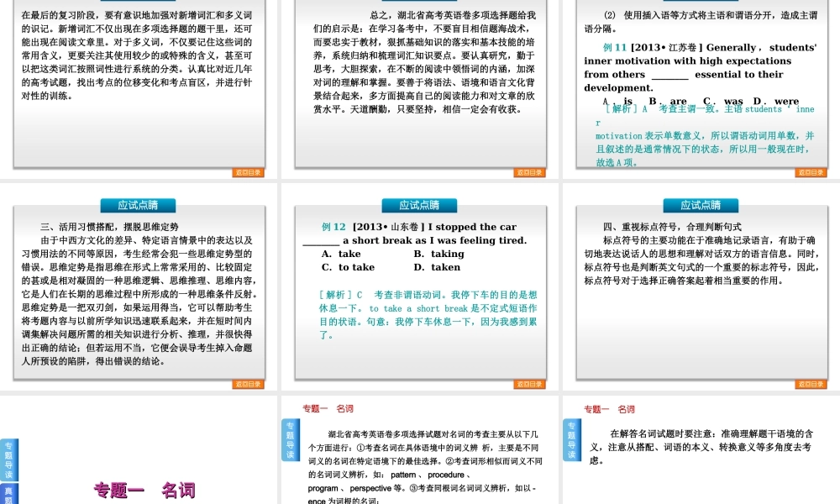Click the '[2013• 江苏卷]' source tag

click(667, 48)
